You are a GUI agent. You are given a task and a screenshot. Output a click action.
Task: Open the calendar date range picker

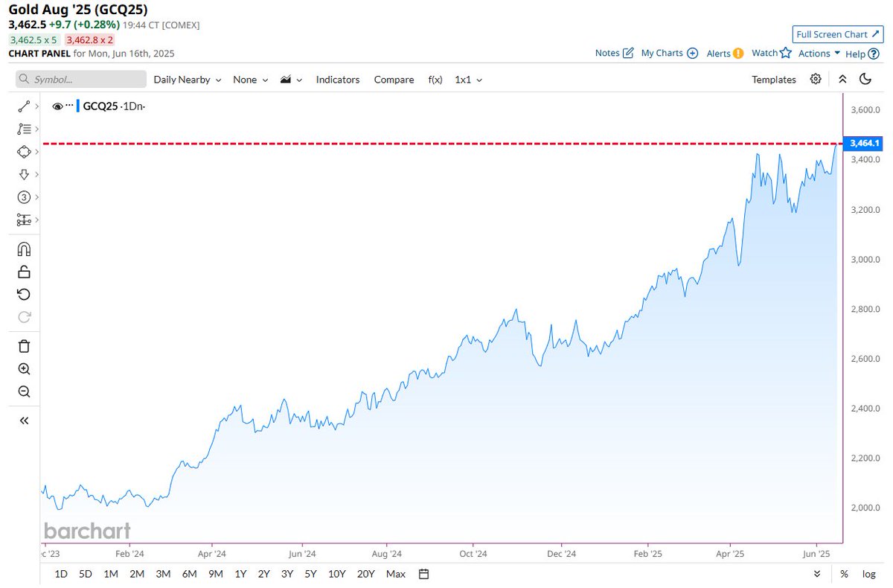pyautogui.click(x=424, y=574)
